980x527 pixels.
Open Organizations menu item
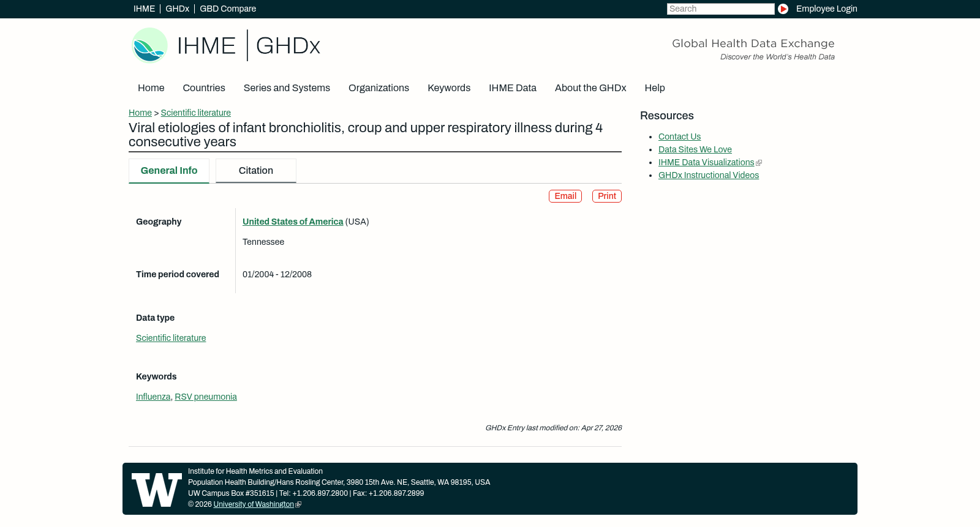(379, 88)
